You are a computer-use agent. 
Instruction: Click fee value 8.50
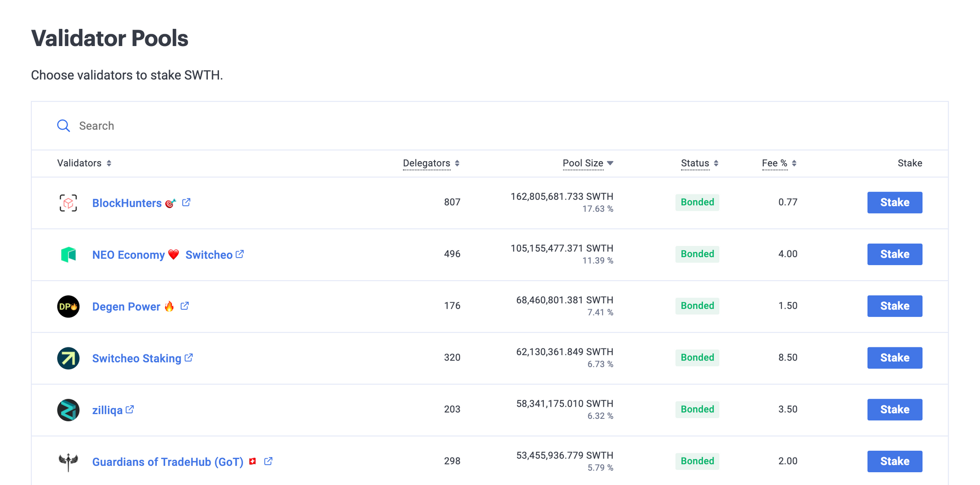pos(788,358)
